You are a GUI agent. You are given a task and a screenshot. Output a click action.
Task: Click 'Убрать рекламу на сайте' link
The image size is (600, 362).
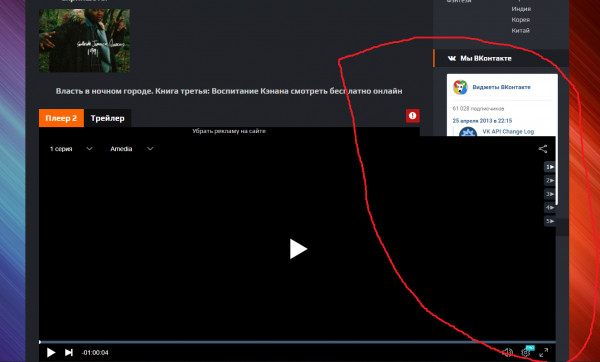pyautogui.click(x=229, y=131)
